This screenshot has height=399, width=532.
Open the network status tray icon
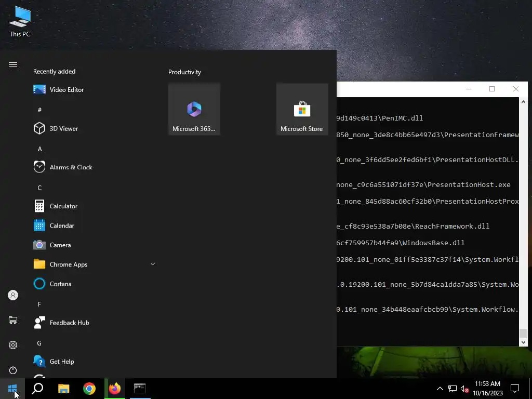[453, 389]
